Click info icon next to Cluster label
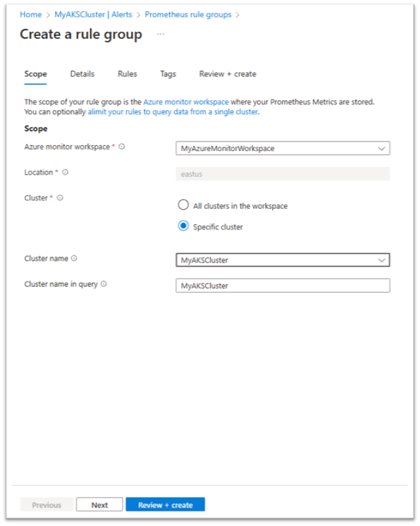Screen dimensions: 420x526 coord(60,197)
